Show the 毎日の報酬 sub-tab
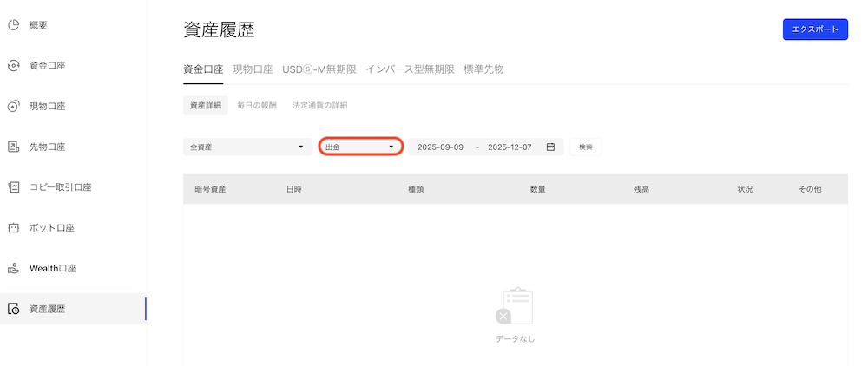The width and height of the screenshot is (868, 366). (257, 106)
